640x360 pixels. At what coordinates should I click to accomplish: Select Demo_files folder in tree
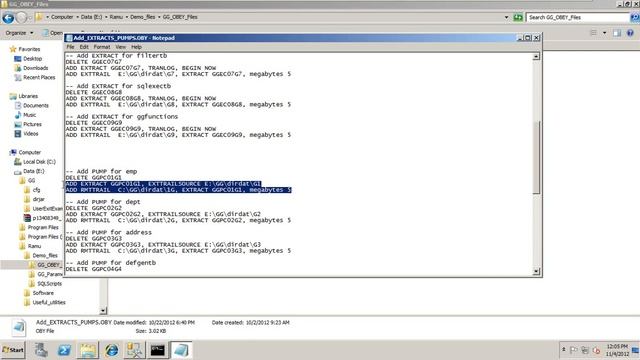(45, 256)
